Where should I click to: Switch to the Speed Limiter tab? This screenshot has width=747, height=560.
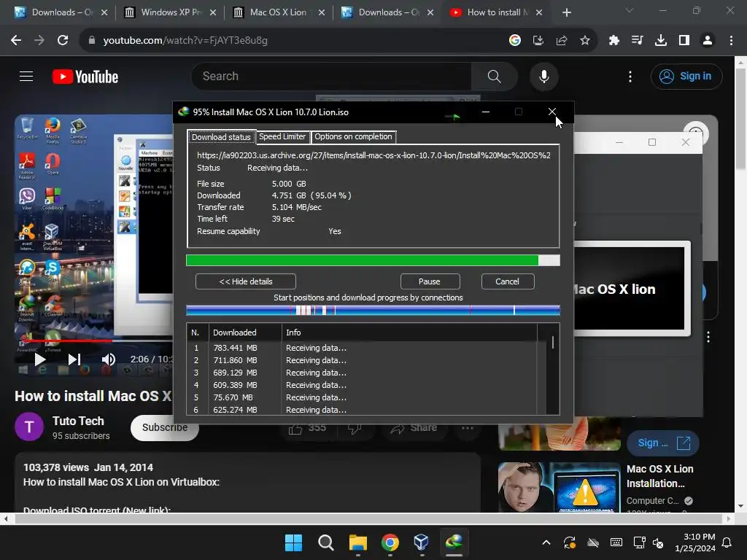point(282,136)
